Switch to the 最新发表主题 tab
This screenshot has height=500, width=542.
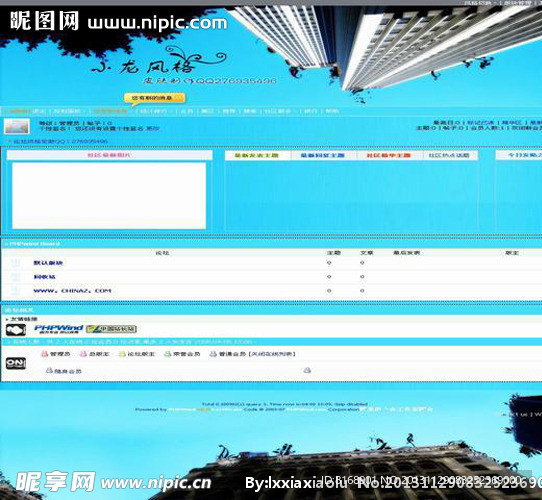point(256,156)
